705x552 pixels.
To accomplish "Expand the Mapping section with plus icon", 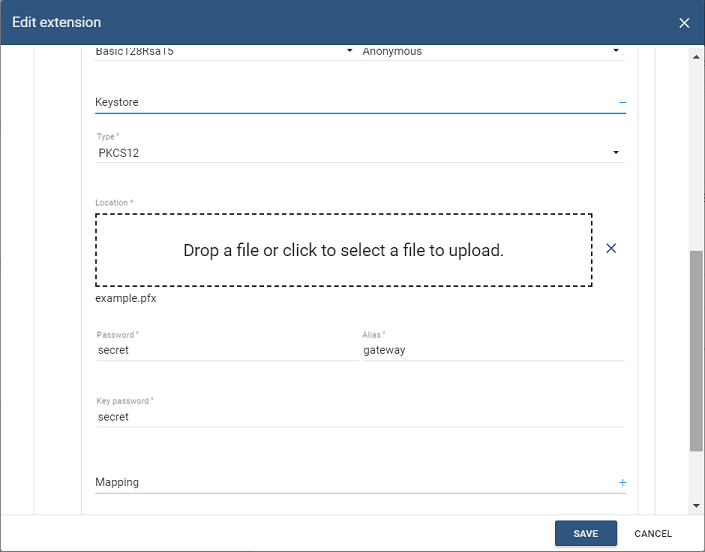I will [622, 483].
